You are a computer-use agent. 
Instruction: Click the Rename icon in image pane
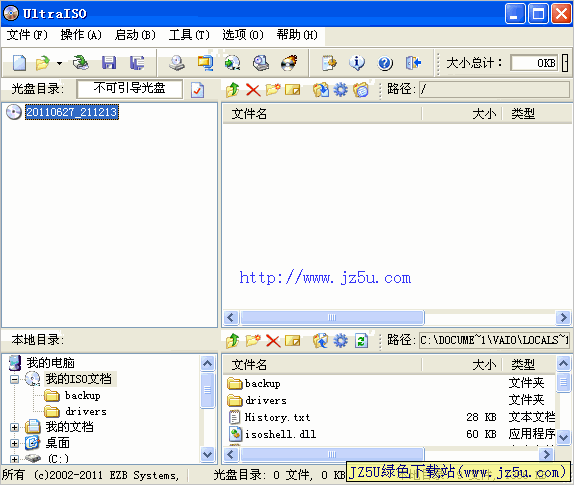point(292,89)
